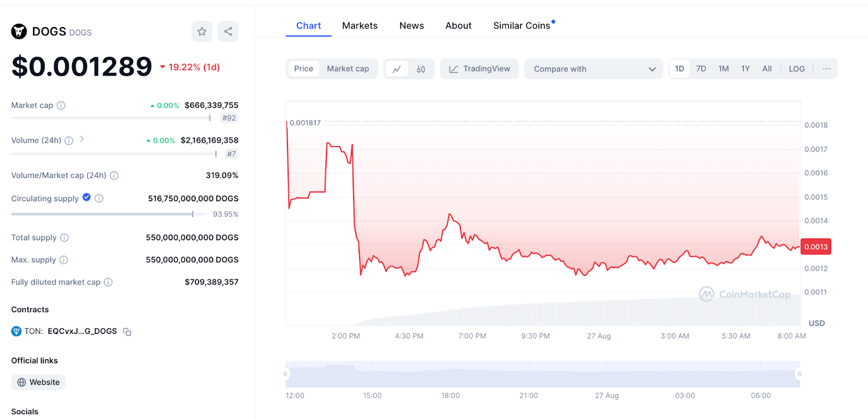Click the $666,339,755 market cap value

tap(212, 105)
